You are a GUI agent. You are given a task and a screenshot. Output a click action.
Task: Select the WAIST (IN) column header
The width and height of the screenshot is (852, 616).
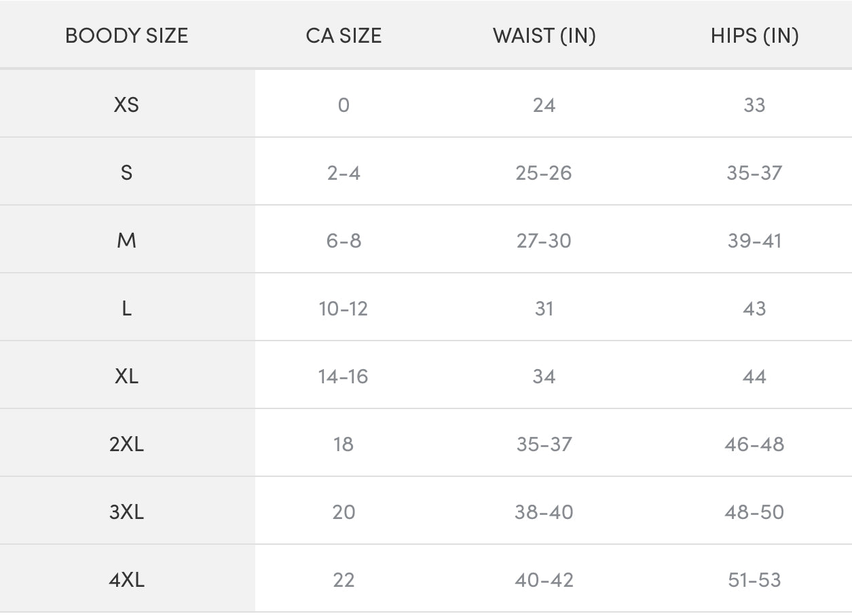[544, 36]
